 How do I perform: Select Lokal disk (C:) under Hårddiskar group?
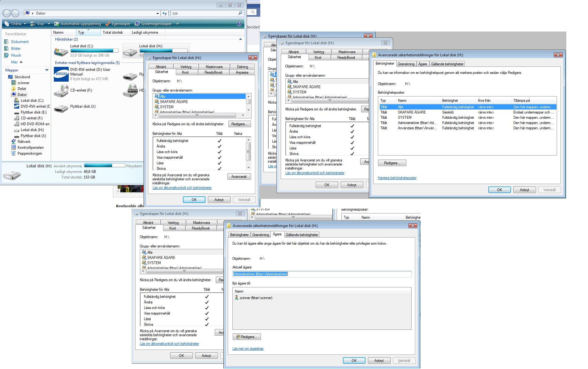(x=86, y=51)
